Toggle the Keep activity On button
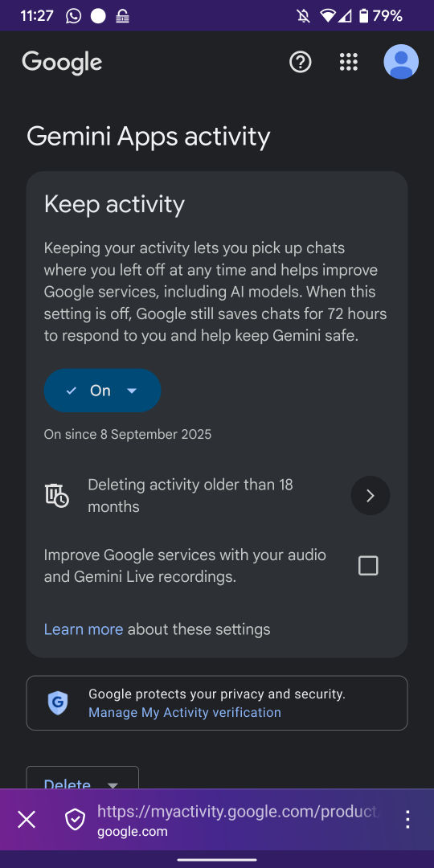The height and width of the screenshot is (868, 434). tap(102, 391)
